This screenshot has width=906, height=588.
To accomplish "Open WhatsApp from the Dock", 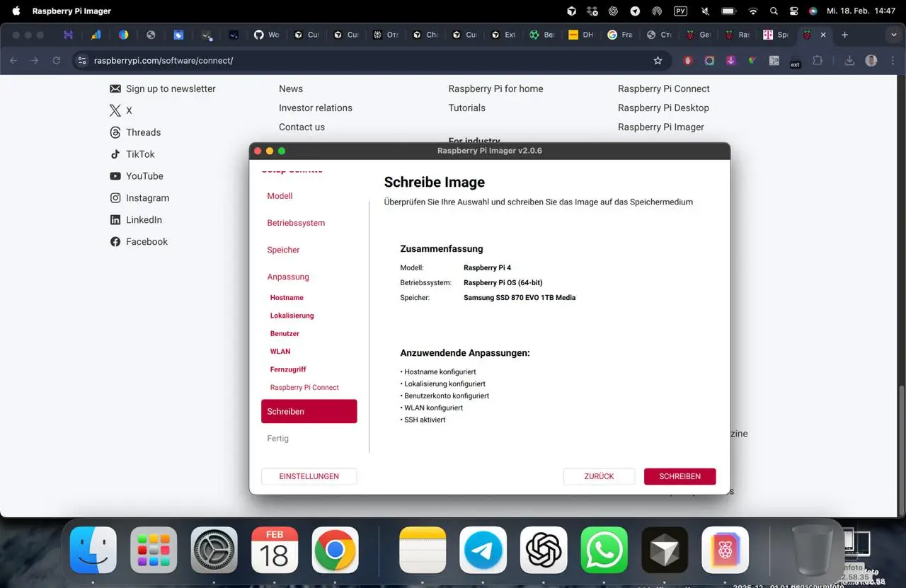I will coord(603,550).
